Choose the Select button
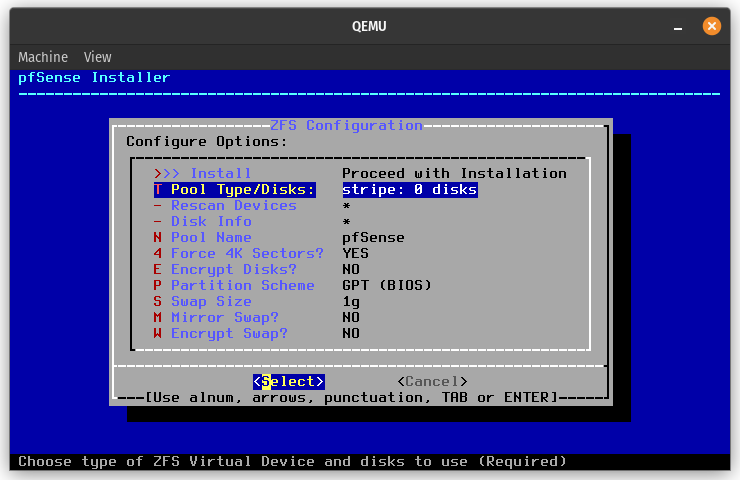 click(289, 381)
